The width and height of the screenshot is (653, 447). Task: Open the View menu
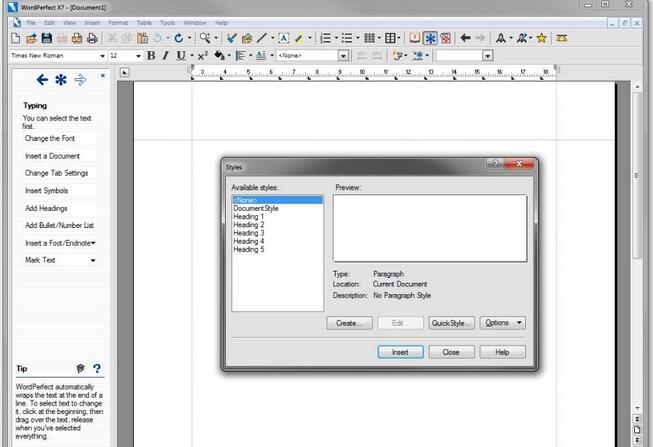click(69, 23)
